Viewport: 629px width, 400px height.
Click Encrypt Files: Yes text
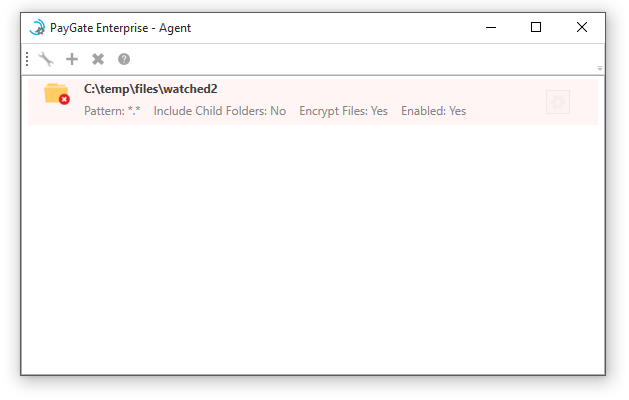point(343,111)
